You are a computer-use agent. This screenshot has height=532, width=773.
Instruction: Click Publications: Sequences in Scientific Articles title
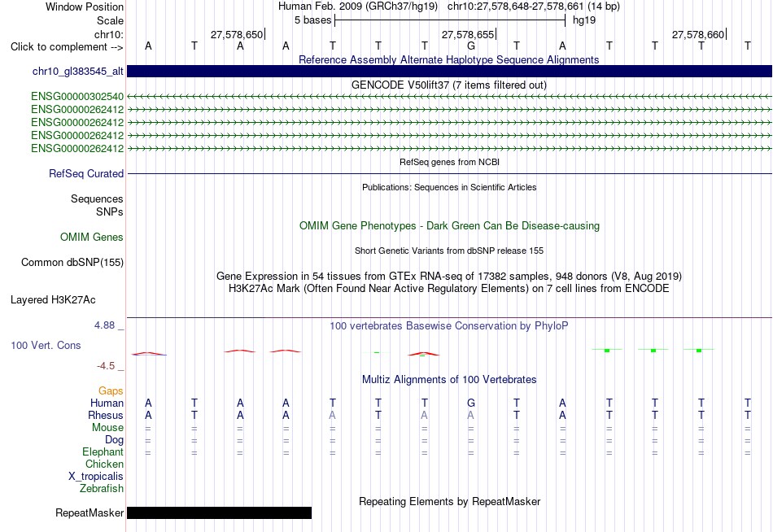[x=449, y=187]
